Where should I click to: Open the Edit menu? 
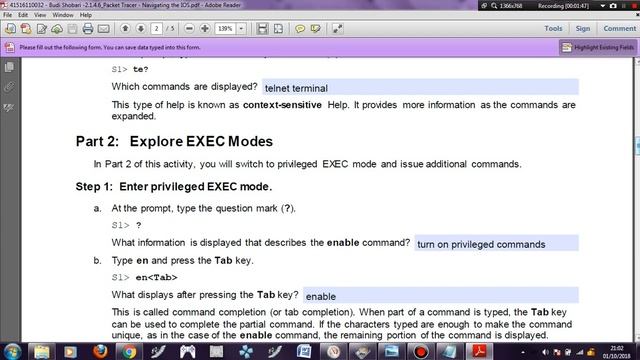pos(23,15)
